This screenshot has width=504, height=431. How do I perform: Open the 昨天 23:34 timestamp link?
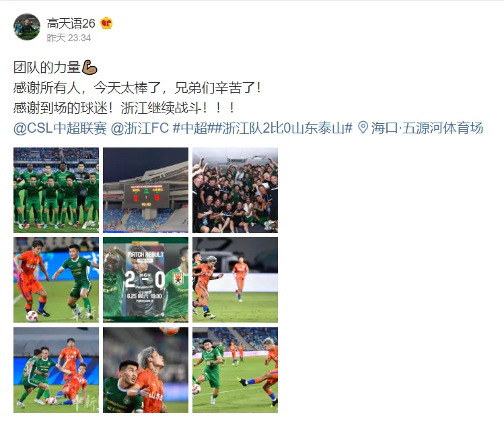[x=69, y=38]
